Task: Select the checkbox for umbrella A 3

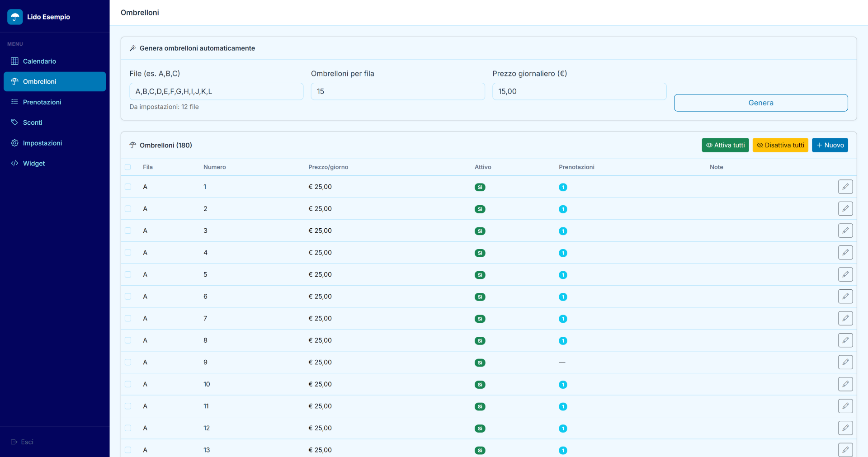Action: (128, 231)
